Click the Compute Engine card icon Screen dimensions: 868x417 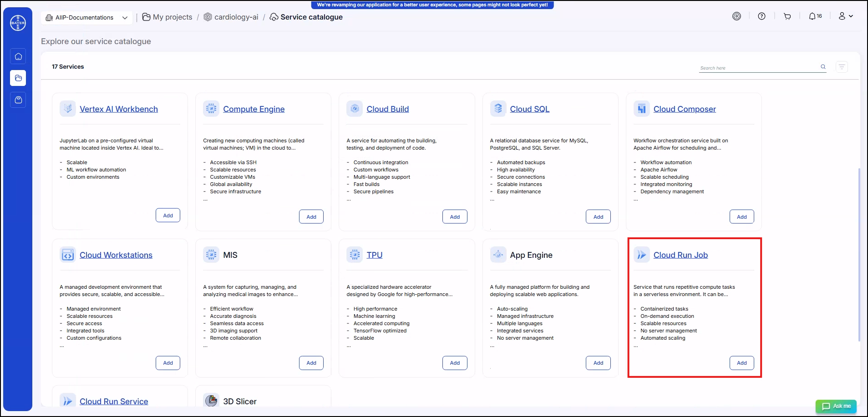pyautogui.click(x=211, y=109)
